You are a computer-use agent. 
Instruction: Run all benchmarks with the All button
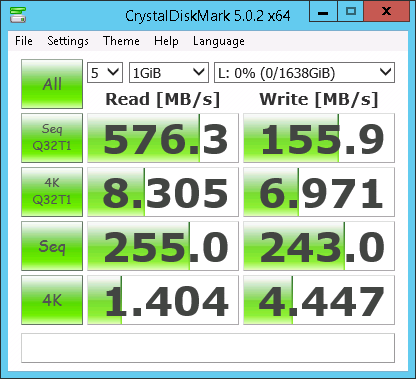point(52,84)
